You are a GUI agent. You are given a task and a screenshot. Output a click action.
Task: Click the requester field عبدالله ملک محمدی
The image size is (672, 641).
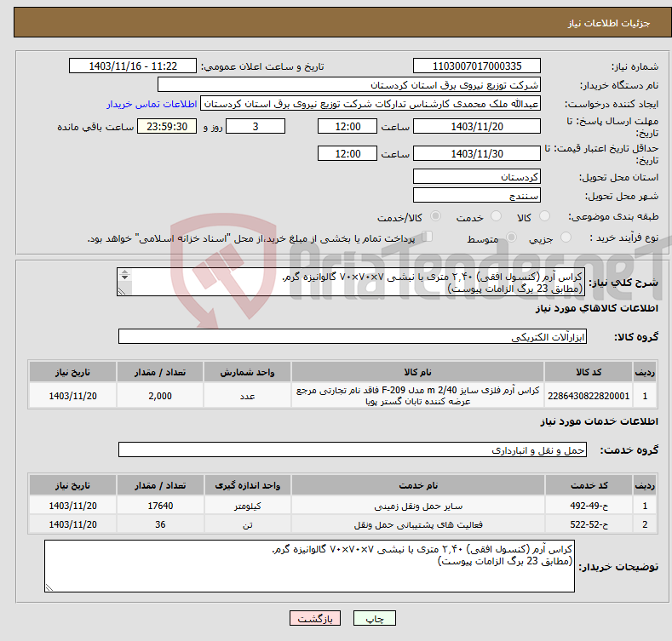point(370,104)
